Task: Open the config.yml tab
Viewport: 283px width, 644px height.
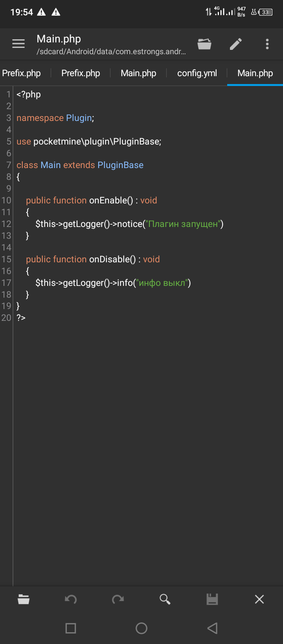Action: click(x=197, y=73)
